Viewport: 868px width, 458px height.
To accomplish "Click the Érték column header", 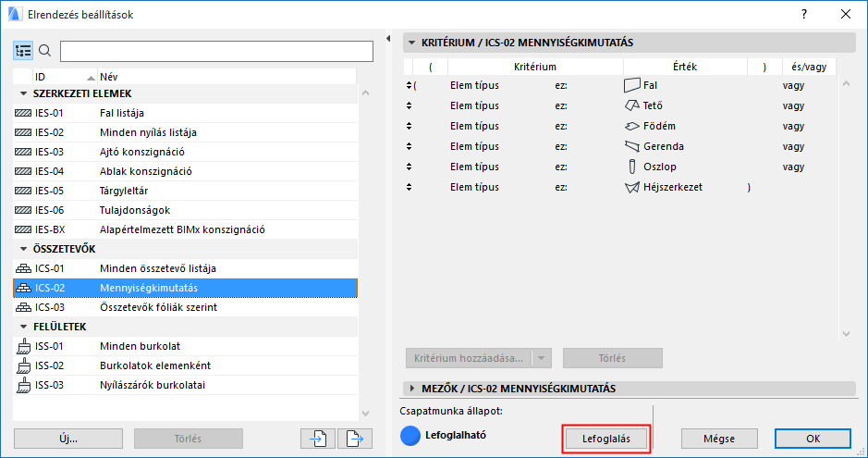I will 685,67.
